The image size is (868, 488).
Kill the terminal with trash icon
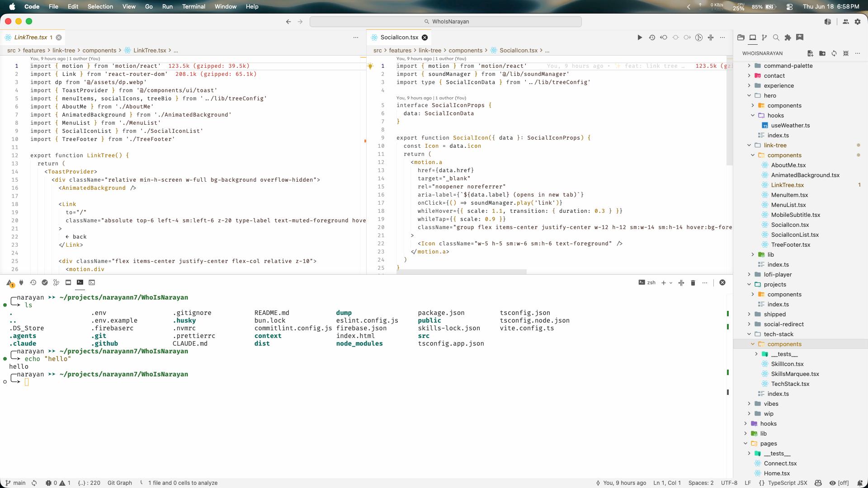click(x=693, y=283)
